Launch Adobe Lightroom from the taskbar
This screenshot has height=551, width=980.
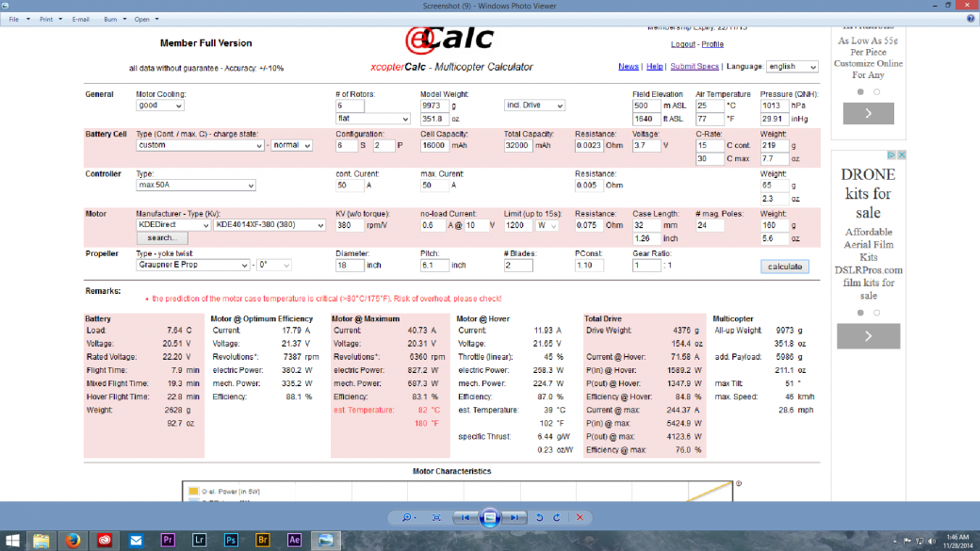click(x=200, y=541)
